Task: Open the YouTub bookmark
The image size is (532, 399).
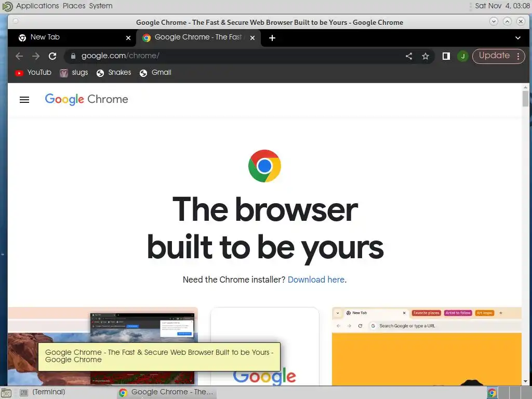Action: (33, 73)
